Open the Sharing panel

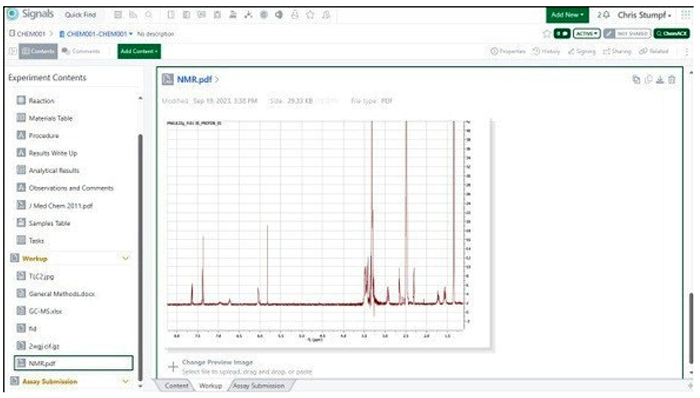(617, 51)
